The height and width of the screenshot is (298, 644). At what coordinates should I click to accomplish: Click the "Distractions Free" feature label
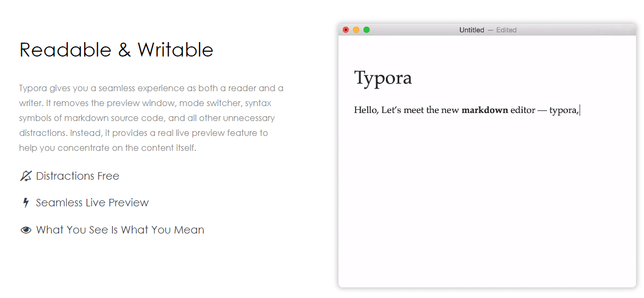click(78, 176)
